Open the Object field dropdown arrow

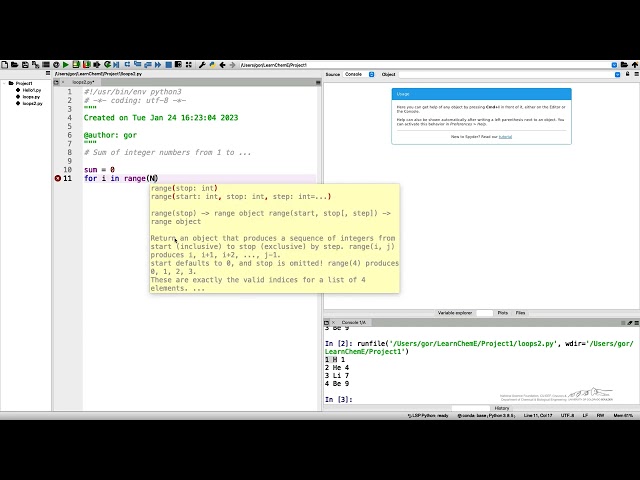click(x=618, y=74)
